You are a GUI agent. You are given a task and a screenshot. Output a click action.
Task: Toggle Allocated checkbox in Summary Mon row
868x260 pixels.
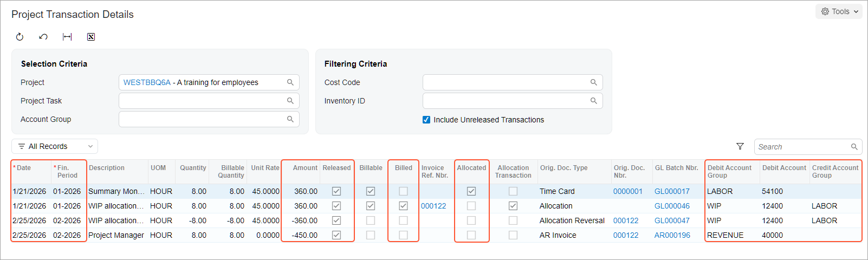point(471,191)
